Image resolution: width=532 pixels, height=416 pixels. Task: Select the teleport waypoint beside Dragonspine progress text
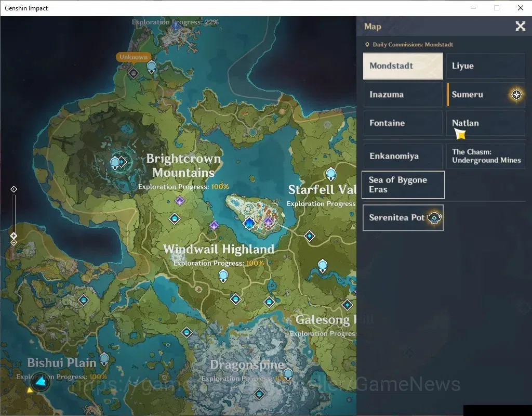pos(288,375)
